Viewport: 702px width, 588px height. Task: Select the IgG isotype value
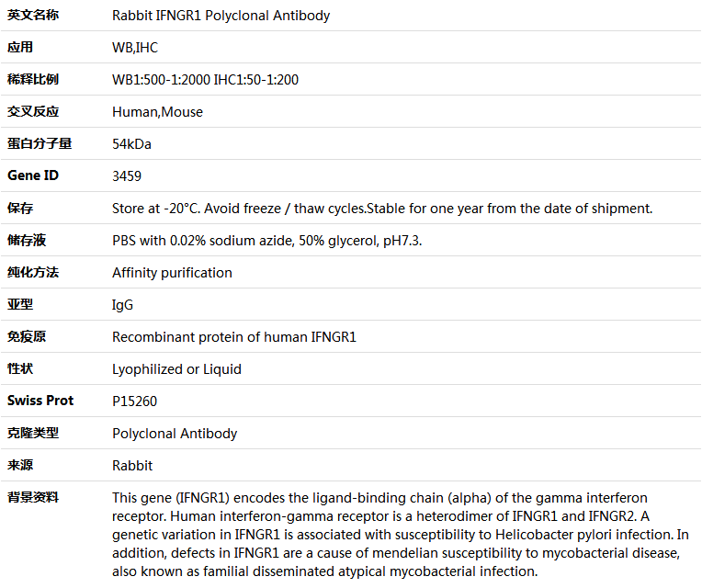(x=122, y=305)
